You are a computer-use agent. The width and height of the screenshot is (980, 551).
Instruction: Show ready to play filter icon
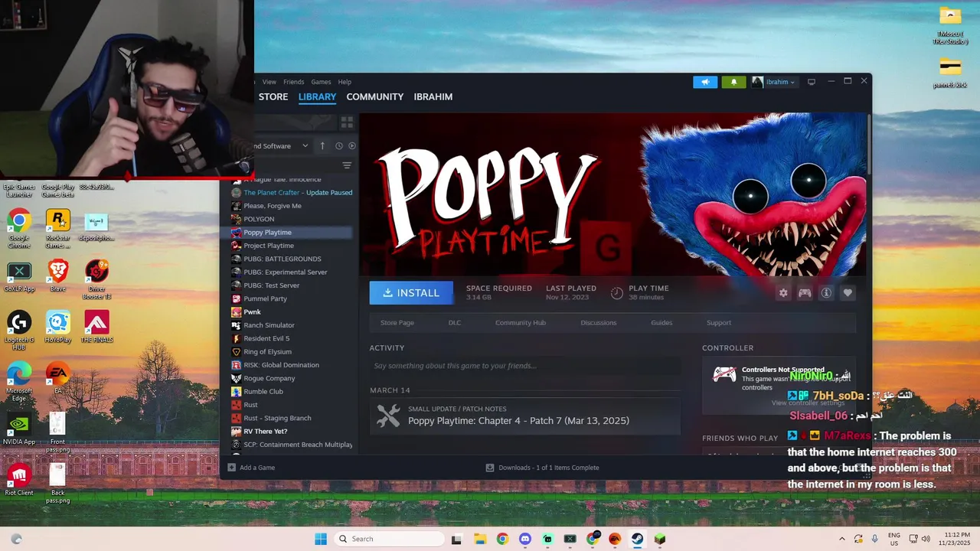pos(352,146)
